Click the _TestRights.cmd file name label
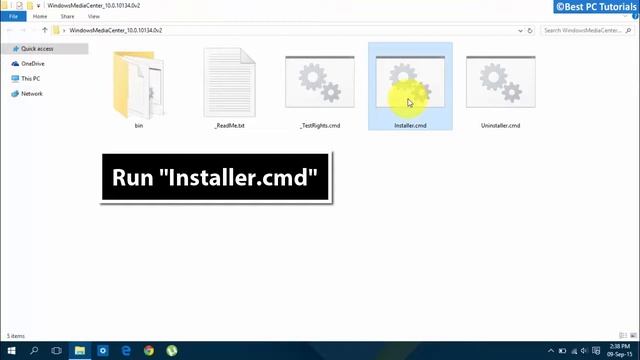The height and width of the screenshot is (360, 640). click(320, 126)
